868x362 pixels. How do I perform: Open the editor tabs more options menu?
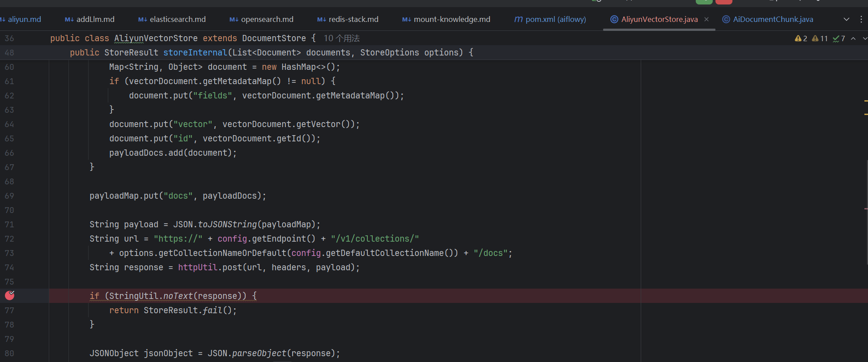click(x=861, y=19)
